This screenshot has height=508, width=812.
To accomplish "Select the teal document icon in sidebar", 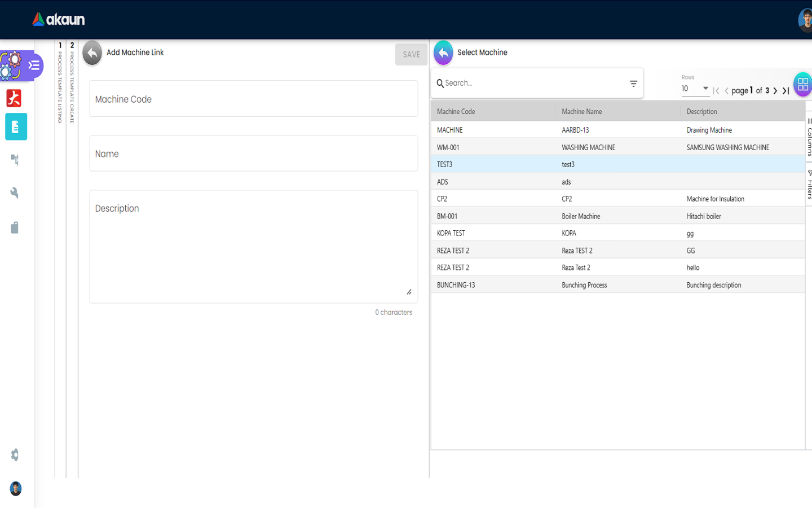I will (16, 127).
